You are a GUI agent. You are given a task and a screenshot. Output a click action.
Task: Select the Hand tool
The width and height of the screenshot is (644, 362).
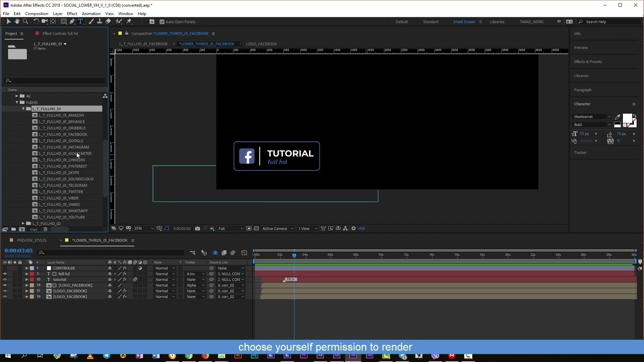(17, 22)
